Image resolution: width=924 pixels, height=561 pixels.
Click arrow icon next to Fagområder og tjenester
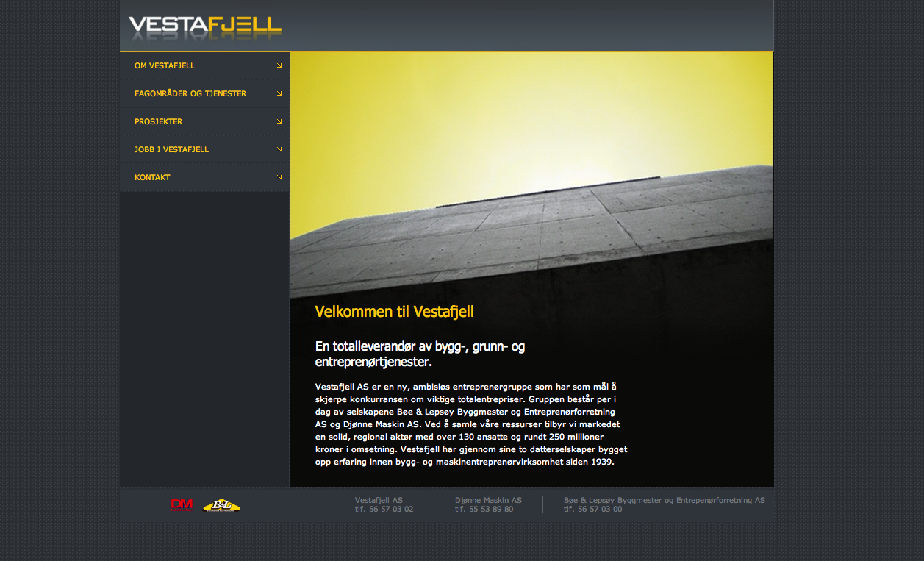click(x=279, y=93)
